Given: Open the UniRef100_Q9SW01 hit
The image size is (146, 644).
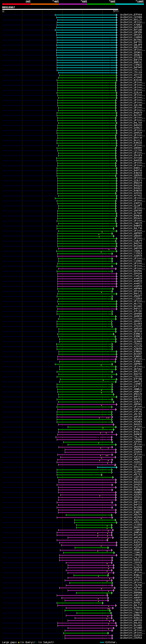Looking at the screenshot, I should (131, 53).
